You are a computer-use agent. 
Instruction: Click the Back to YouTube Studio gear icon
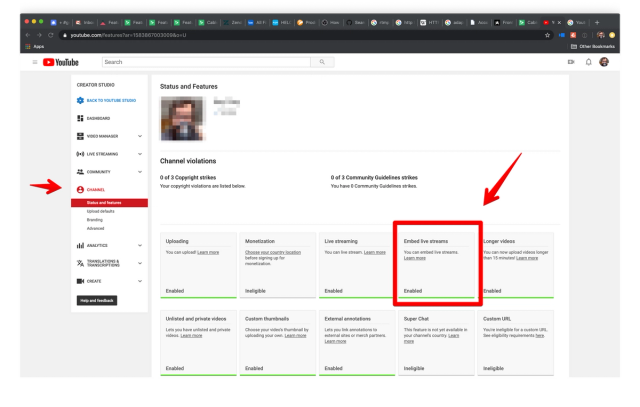click(80, 100)
